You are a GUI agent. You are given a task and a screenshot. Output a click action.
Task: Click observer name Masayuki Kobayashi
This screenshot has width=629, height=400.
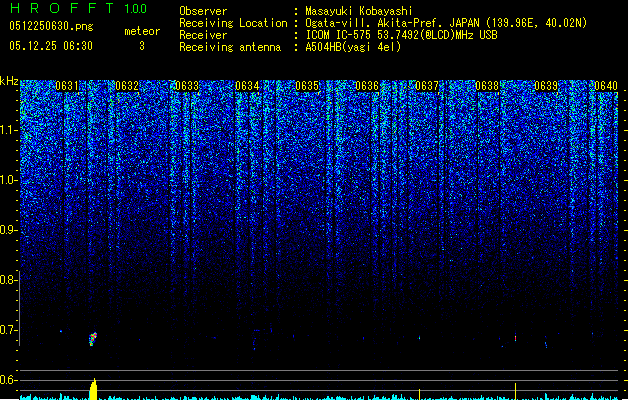click(359, 11)
